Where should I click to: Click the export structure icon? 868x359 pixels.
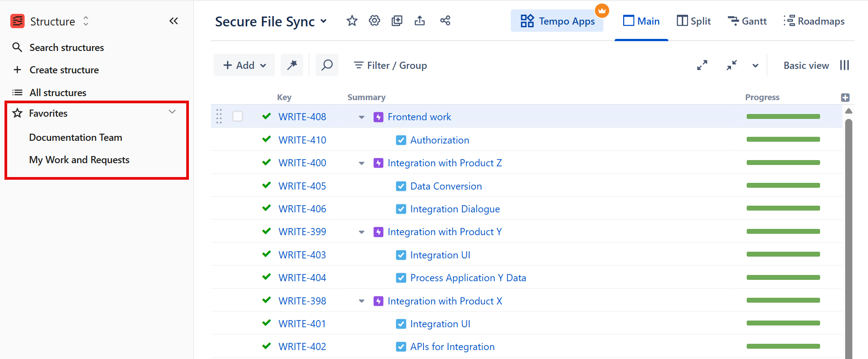419,21
